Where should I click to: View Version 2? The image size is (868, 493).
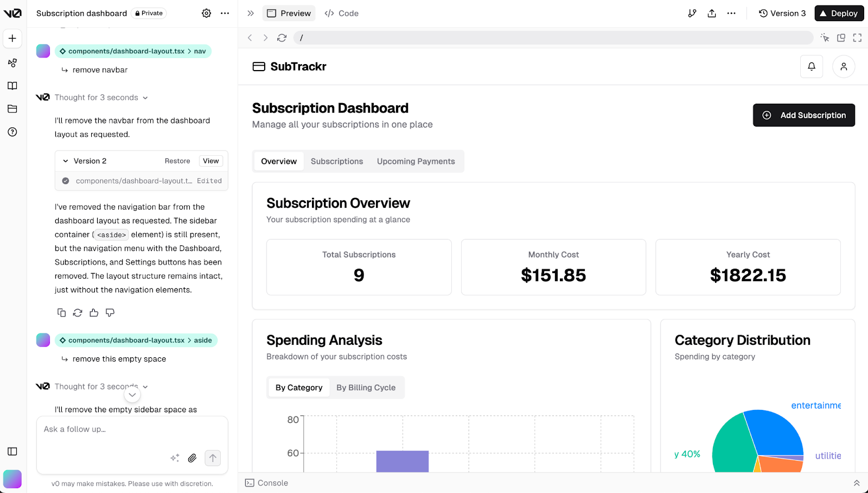[x=211, y=161]
